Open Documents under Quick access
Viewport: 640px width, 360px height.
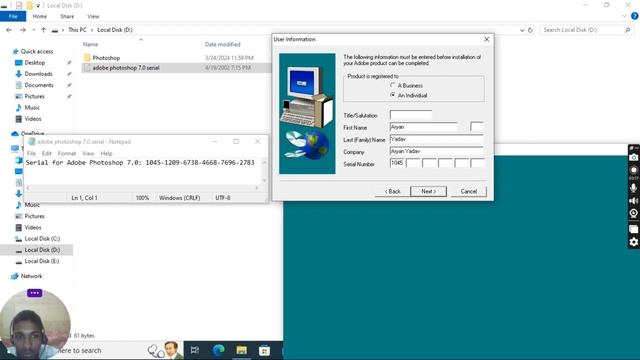(39, 85)
